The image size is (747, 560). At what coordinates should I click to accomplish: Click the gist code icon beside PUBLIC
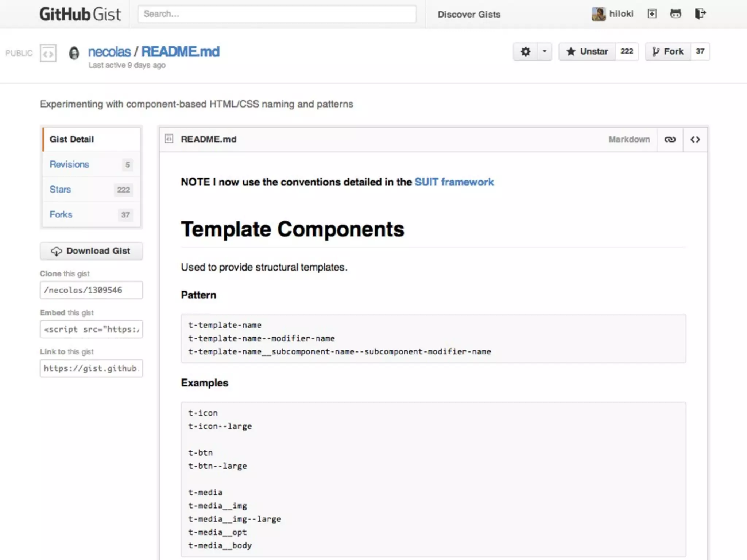coord(48,53)
